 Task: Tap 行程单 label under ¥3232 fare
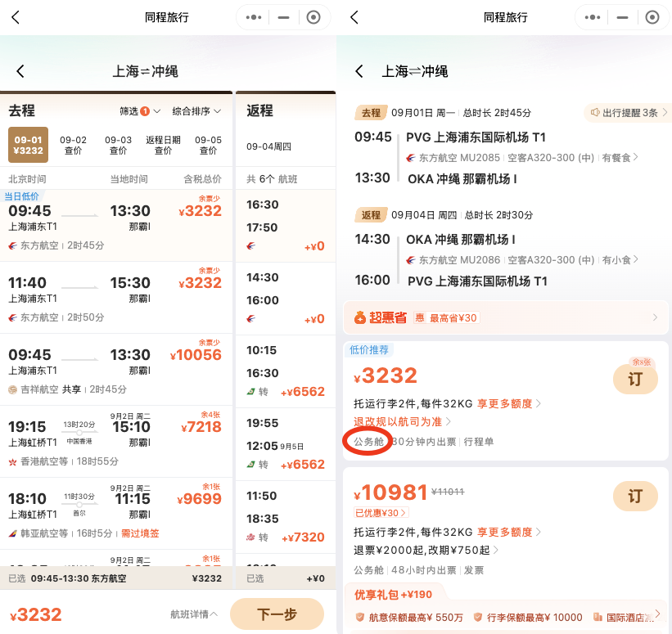(x=479, y=442)
